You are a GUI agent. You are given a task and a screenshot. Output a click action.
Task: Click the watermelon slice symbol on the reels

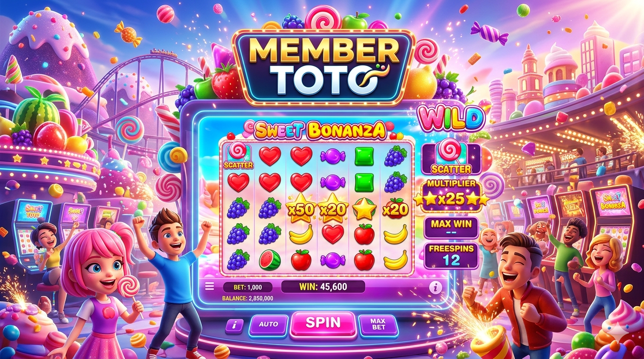(270, 260)
